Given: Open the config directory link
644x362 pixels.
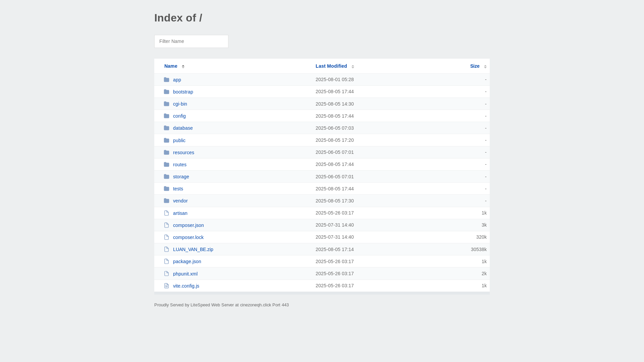Looking at the screenshot, I should tap(179, 116).
